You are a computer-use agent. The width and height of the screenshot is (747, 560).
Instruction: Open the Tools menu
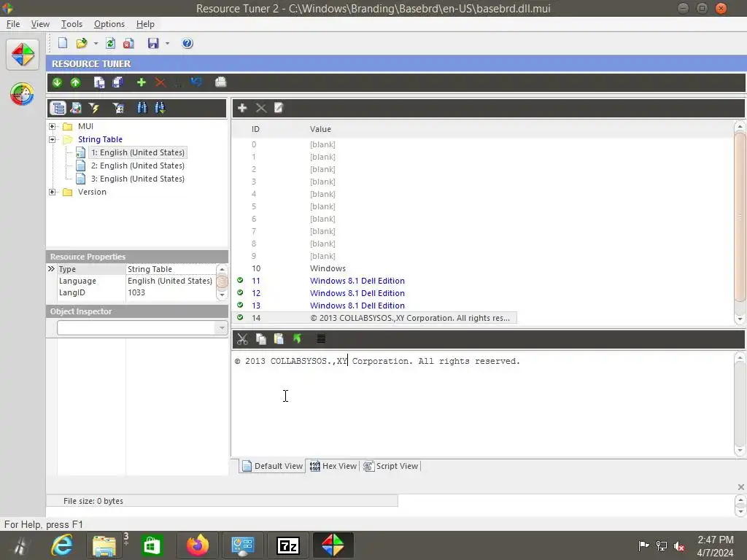click(x=71, y=24)
